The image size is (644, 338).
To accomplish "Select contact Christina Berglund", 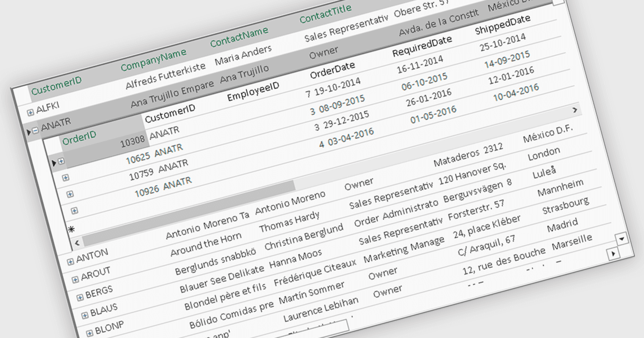I will click(304, 238).
